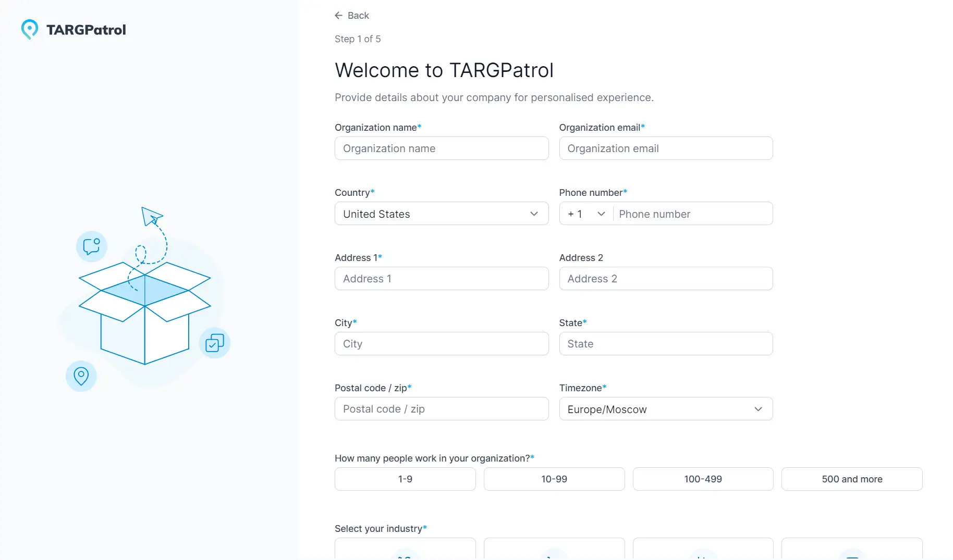Click the Organization email input field
The image size is (953, 560).
click(666, 148)
